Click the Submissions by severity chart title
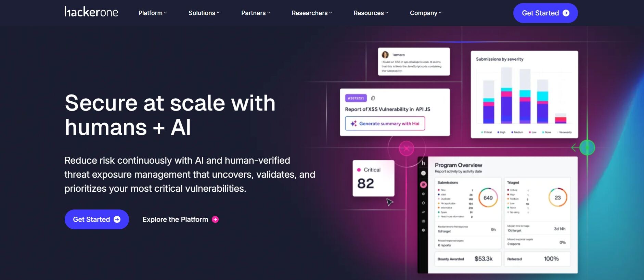644x280 pixels. [x=500, y=59]
